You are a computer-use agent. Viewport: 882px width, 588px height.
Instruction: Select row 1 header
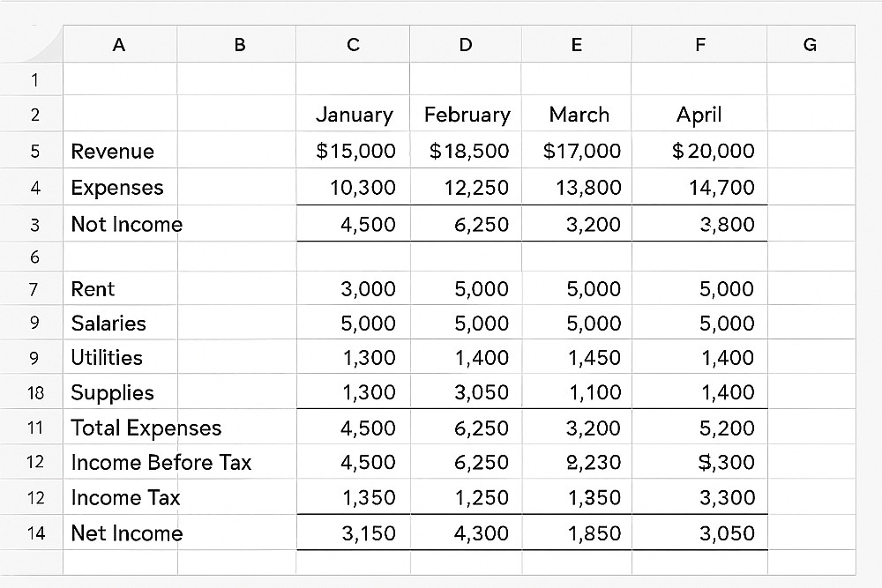(x=34, y=81)
